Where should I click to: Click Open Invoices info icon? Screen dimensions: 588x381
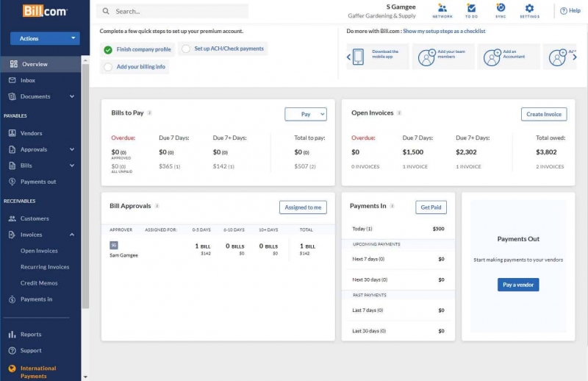(x=399, y=113)
